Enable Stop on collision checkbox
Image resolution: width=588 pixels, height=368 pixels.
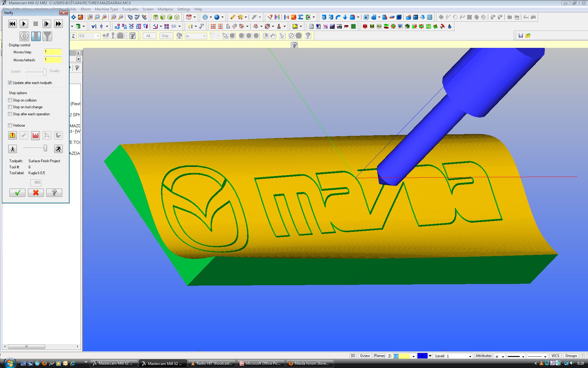[x=10, y=100]
